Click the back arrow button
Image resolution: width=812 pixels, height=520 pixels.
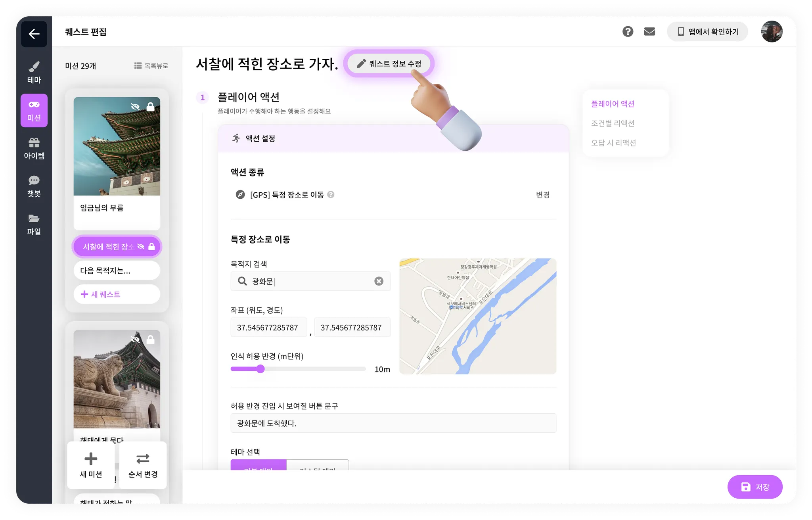click(34, 34)
